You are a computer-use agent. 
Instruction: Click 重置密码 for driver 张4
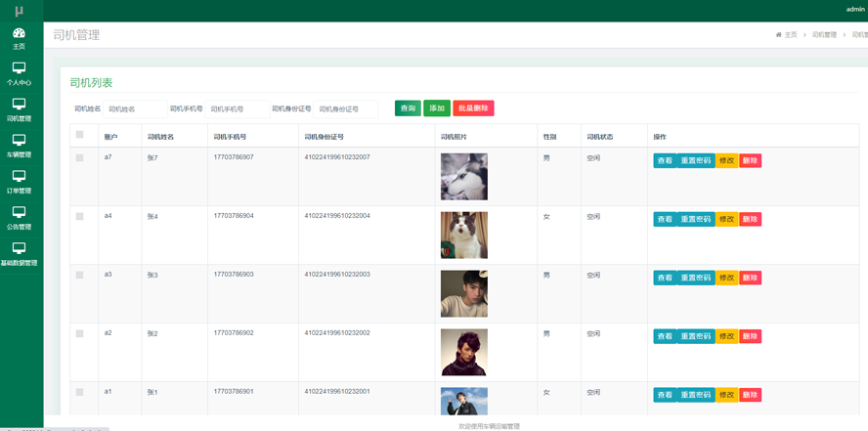696,219
